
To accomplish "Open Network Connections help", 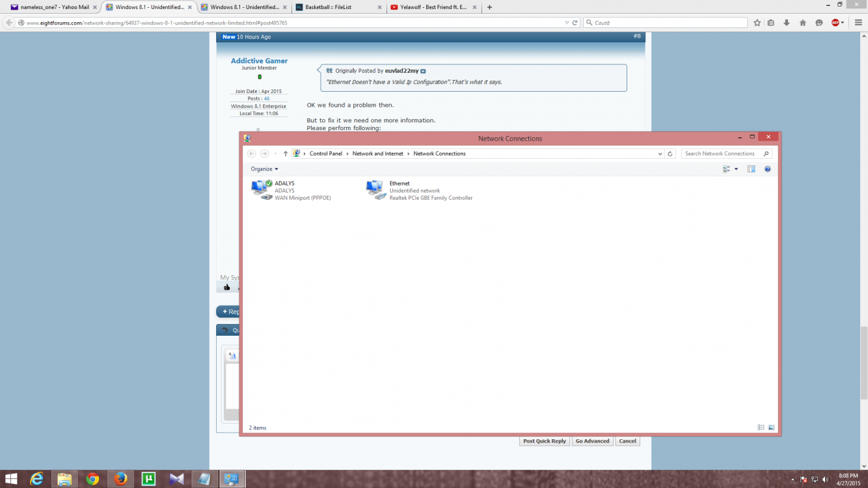I will 767,169.
